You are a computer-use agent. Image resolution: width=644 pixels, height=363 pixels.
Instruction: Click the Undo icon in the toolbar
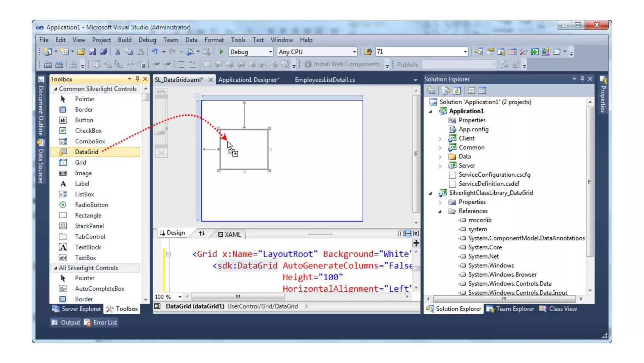(154, 52)
